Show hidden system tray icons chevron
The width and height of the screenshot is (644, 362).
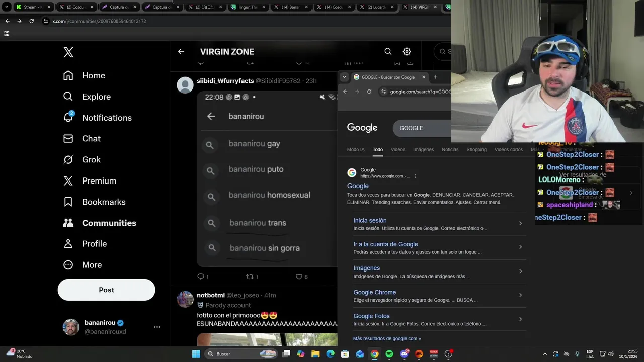coord(544,354)
